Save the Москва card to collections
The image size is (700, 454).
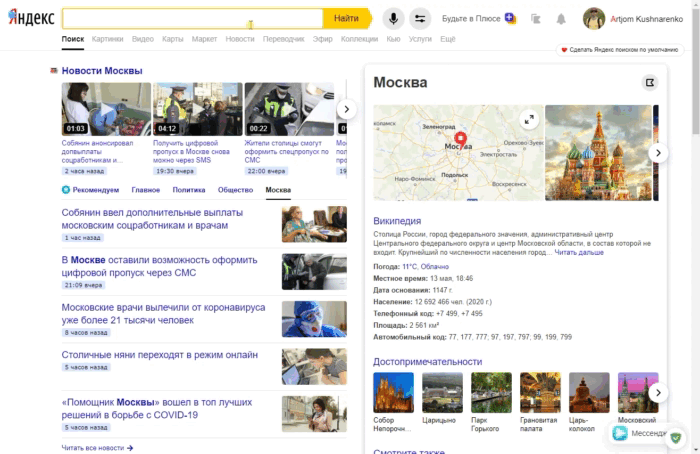tap(650, 83)
